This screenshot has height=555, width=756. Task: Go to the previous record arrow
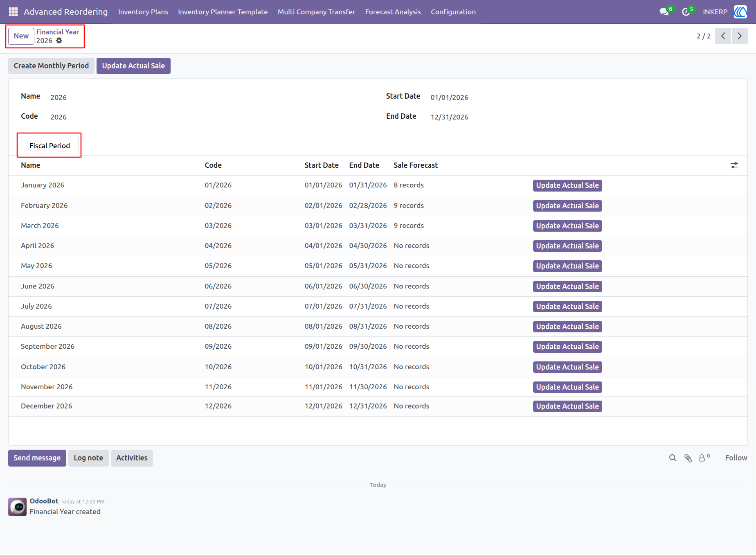(723, 36)
